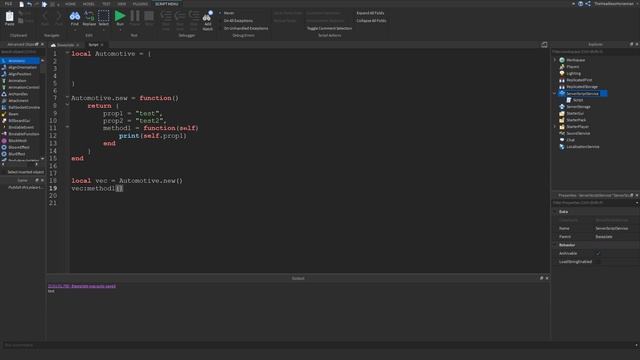Expand the StarterPlayer tree node

[x=555, y=127]
